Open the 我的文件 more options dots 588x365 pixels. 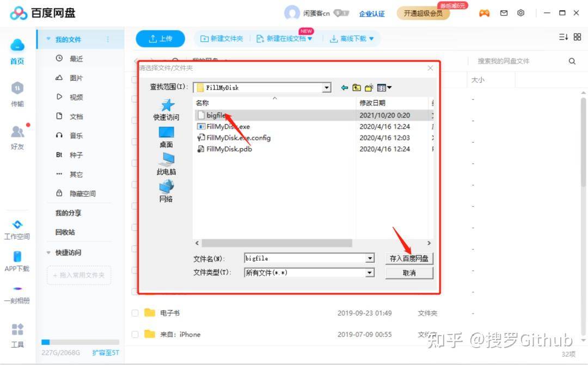pos(108,39)
